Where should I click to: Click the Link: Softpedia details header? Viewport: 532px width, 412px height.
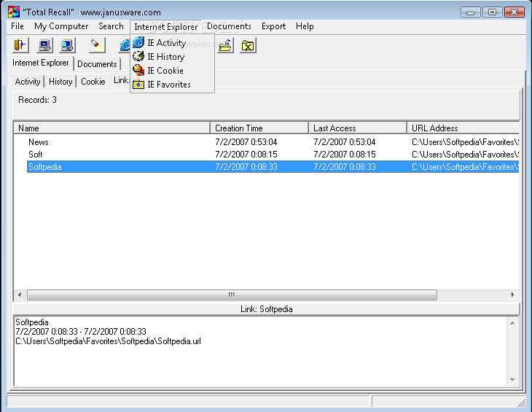pos(266,309)
